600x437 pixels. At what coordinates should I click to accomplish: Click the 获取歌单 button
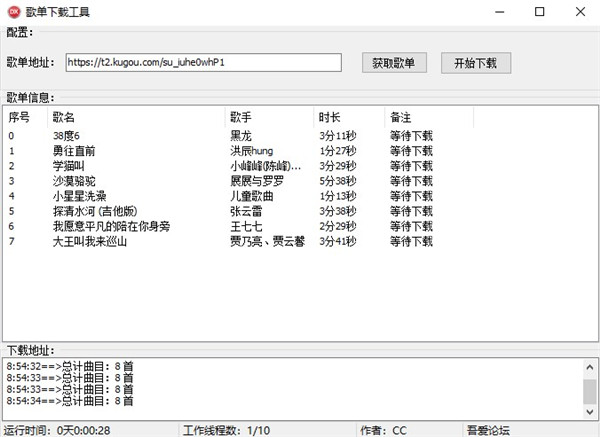coord(393,62)
